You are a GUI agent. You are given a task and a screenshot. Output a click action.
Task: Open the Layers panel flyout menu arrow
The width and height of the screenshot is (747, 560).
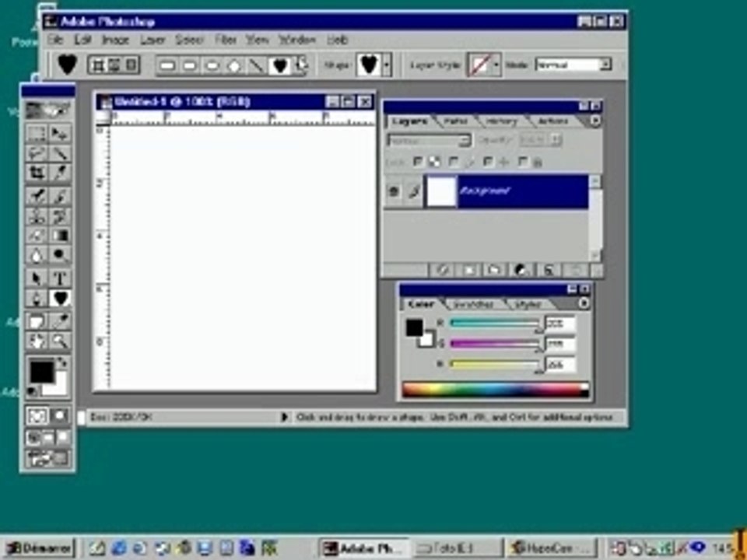(x=594, y=121)
